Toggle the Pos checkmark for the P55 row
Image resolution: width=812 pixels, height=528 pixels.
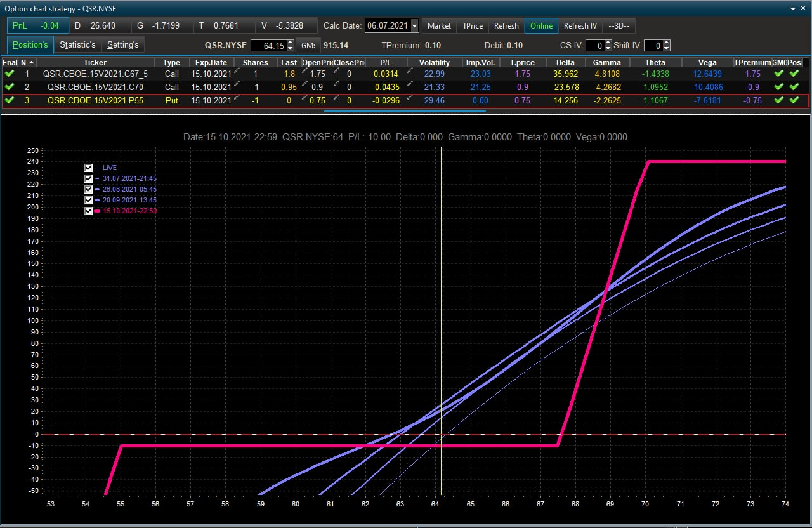click(794, 100)
